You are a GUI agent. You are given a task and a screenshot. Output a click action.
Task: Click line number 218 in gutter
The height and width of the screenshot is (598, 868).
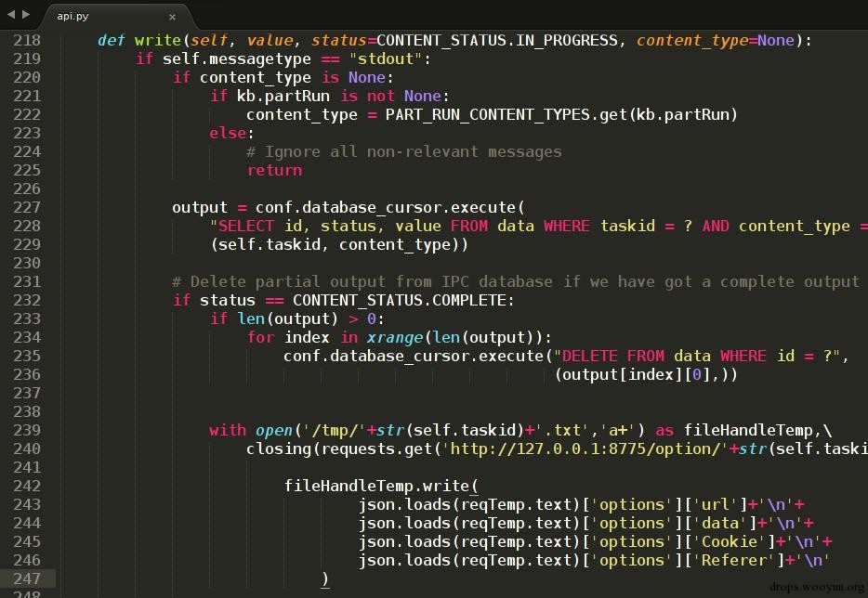coord(27,40)
